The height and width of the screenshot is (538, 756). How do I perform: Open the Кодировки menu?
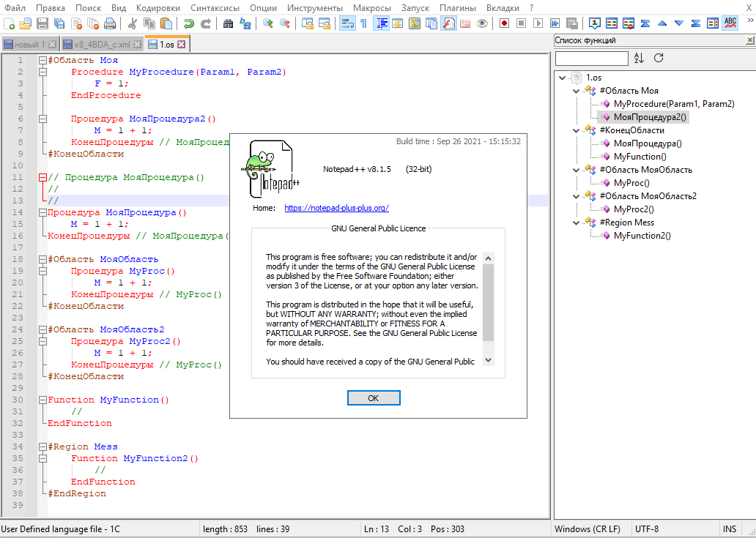click(x=158, y=8)
